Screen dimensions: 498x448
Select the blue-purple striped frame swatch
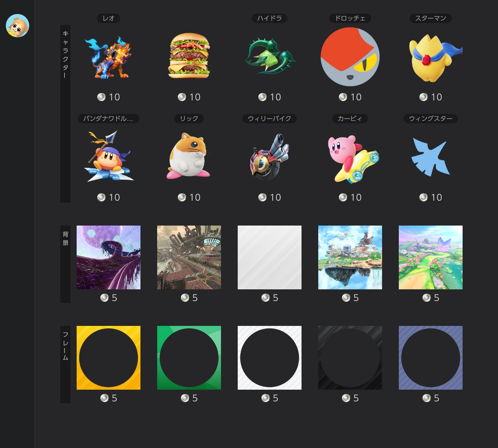coord(431,358)
